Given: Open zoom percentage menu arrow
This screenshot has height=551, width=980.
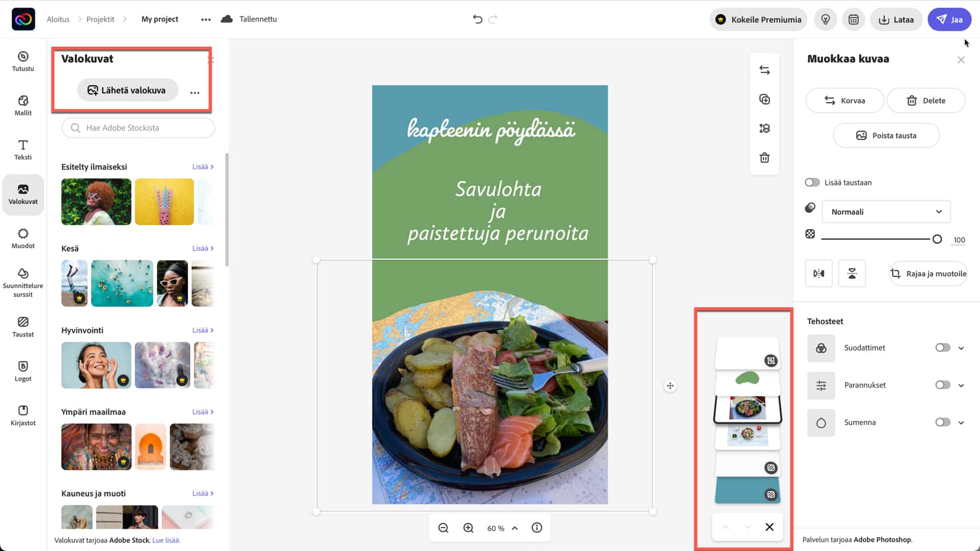Looking at the screenshot, I should pos(515,528).
